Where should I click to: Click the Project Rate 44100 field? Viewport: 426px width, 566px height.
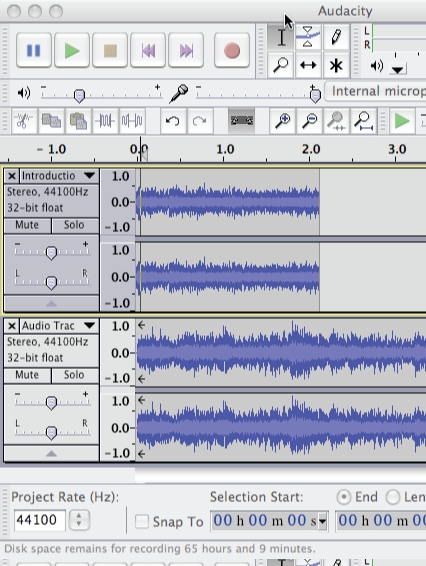click(39, 520)
